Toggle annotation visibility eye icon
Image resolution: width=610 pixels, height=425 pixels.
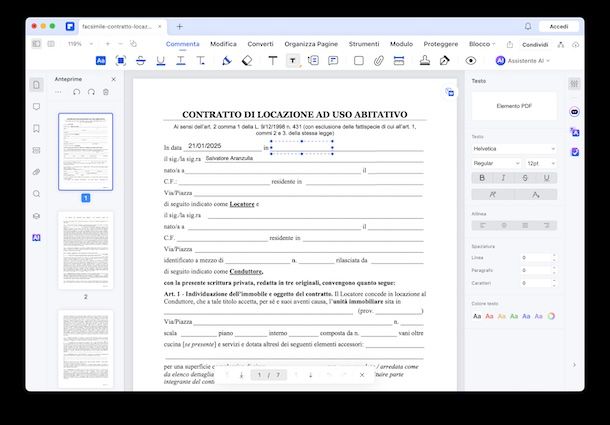(x=471, y=60)
